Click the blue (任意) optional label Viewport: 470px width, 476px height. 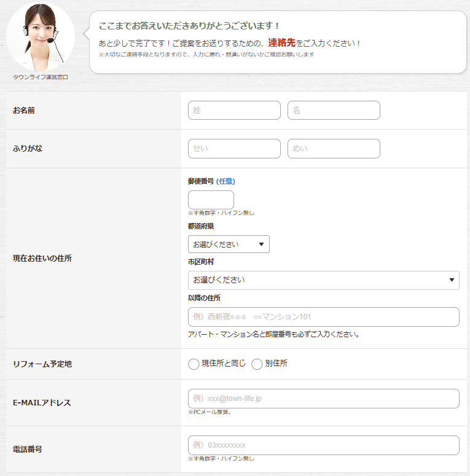click(225, 181)
